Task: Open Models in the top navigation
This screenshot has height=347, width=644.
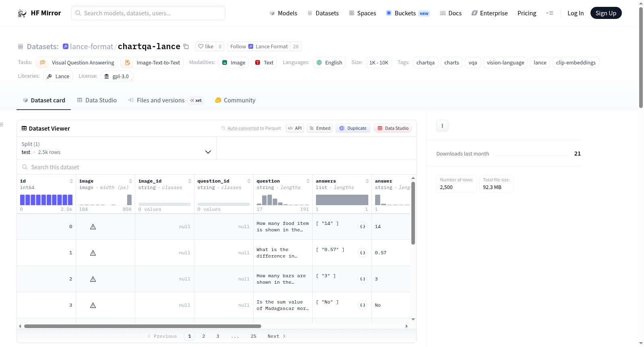Action: tap(283, 13)
